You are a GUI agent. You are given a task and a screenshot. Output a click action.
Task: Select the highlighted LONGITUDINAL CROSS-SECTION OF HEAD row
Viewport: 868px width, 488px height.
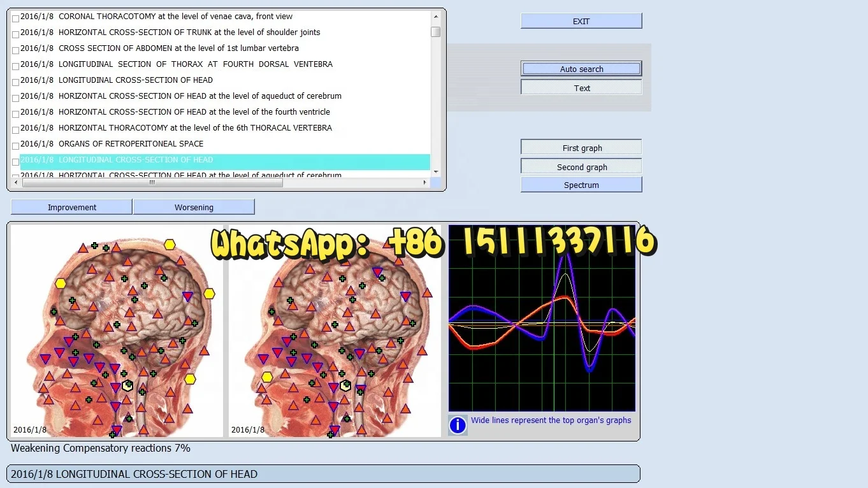(x=225, y=161)
